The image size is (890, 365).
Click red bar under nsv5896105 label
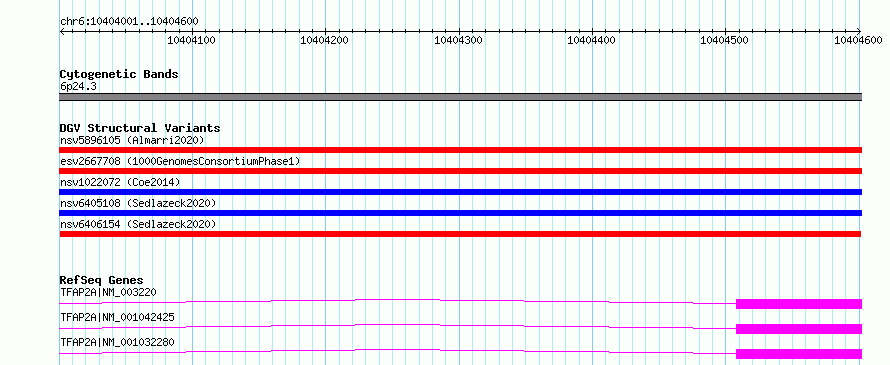coord(460,150)
